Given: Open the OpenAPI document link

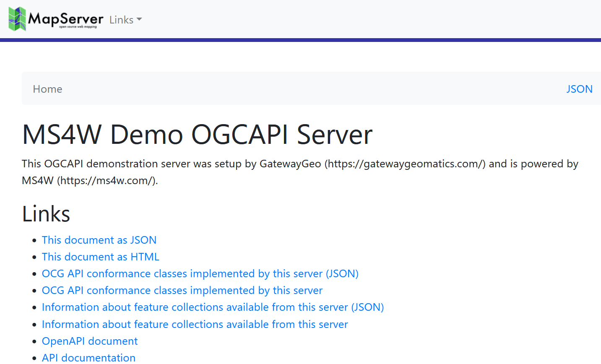Looking at the screenshot, I should click(90, 341).
